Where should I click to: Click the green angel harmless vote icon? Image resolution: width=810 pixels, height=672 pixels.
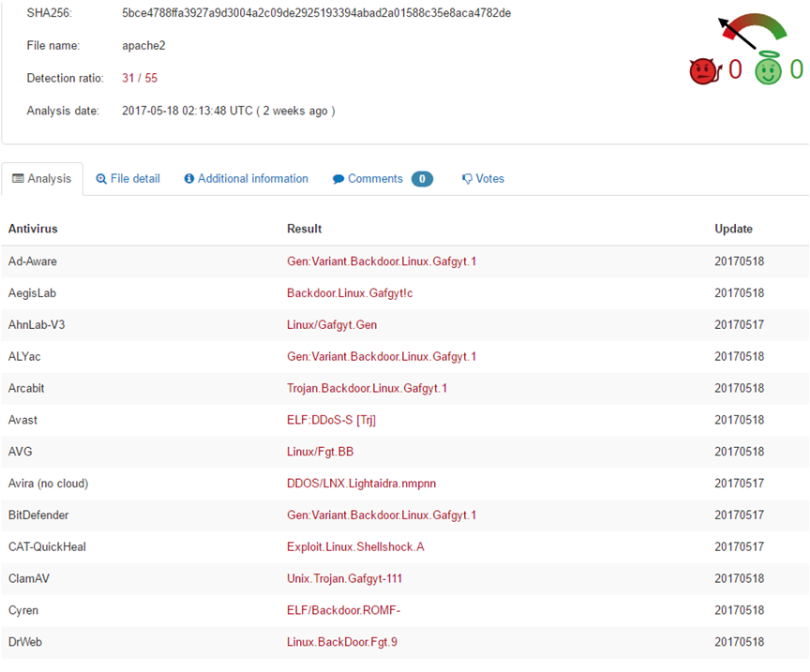pyautogui.click(x=769, y=68)
